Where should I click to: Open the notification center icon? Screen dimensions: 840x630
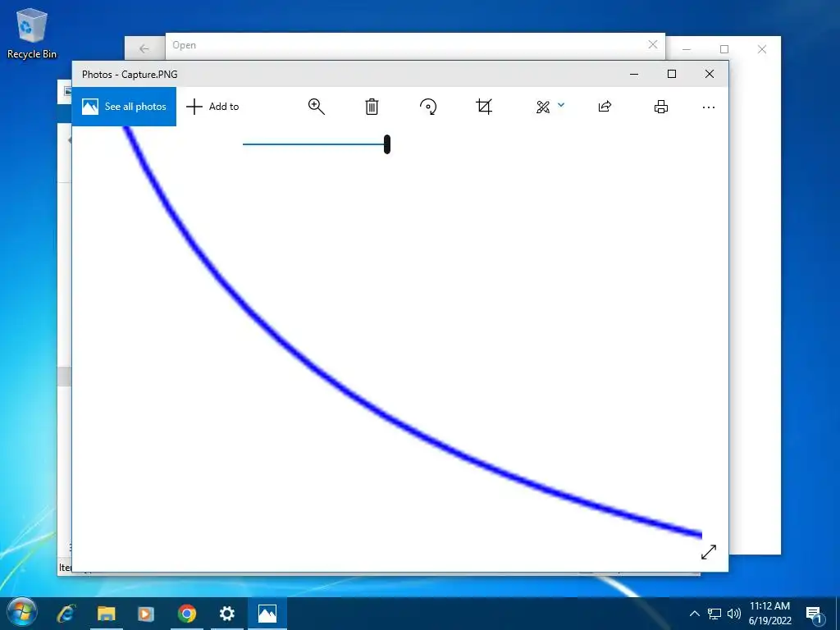coord(815,614)
